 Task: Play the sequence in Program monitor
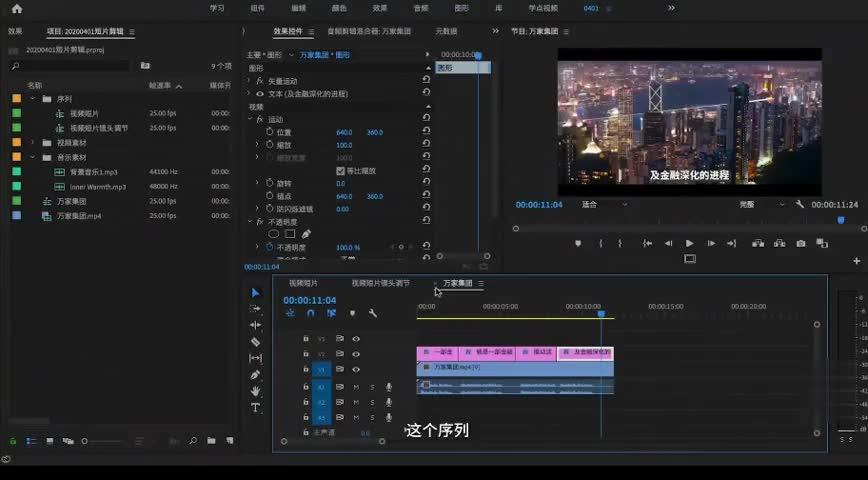tap(689, 243)
